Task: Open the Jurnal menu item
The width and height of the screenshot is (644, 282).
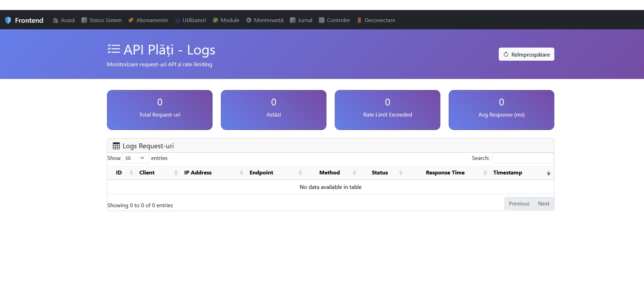Action: point(301,20)
